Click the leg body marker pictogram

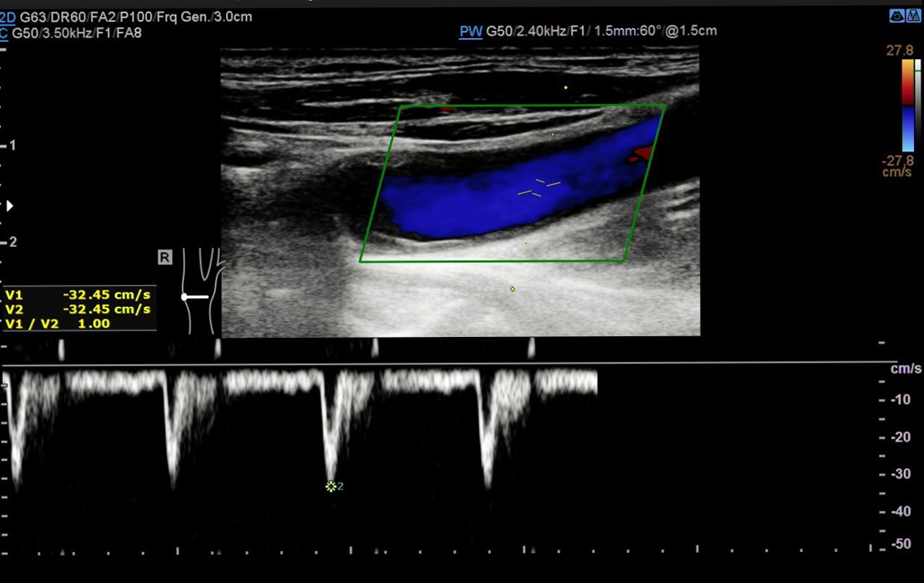[x=202, y=291]
